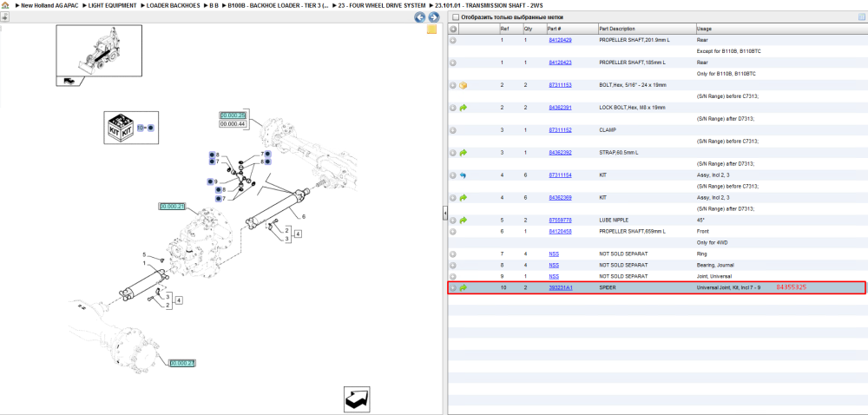Open the 'B100B - BACKHOE LOADER - TIER 3' breadcrumb
Viewport: 868px width, 415px height.
pos(279,5)
